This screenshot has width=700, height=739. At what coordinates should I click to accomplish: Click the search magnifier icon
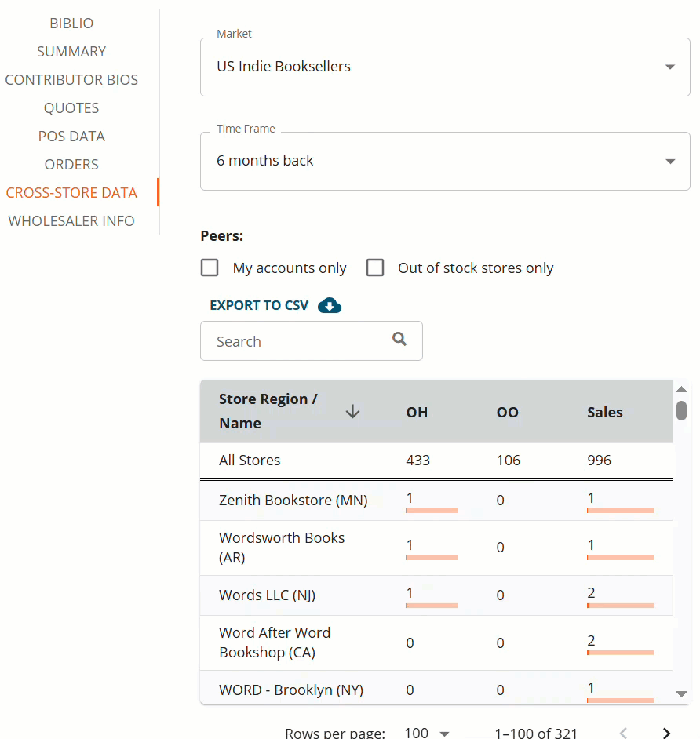pyautogui.click(x=399, y=339)
